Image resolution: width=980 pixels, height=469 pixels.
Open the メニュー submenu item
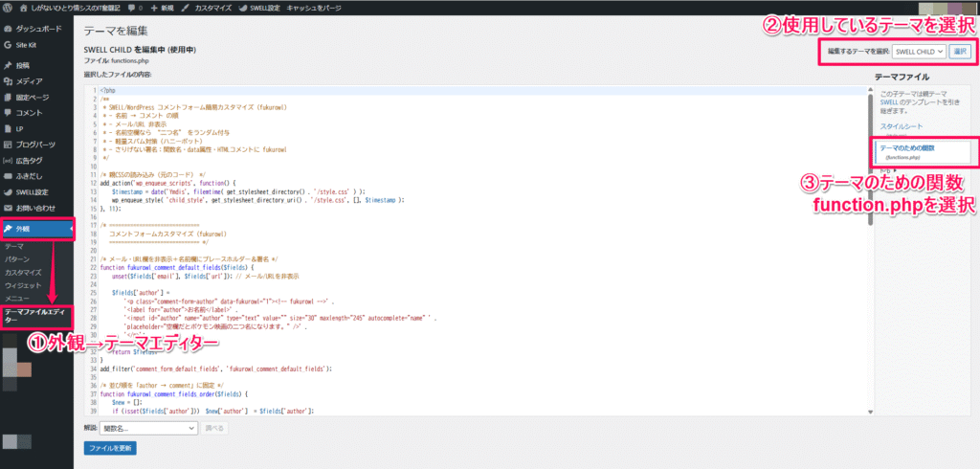tap(17, 299)
